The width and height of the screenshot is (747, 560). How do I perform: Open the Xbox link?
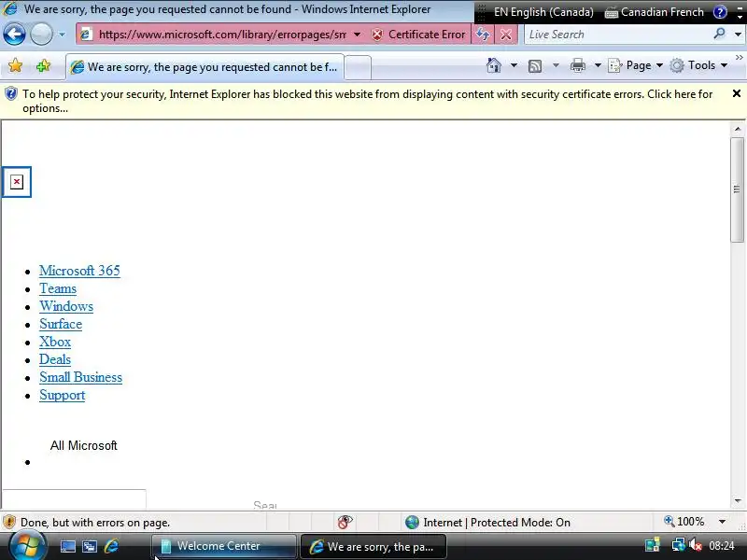pyautogui.click(x=55, y=342)
